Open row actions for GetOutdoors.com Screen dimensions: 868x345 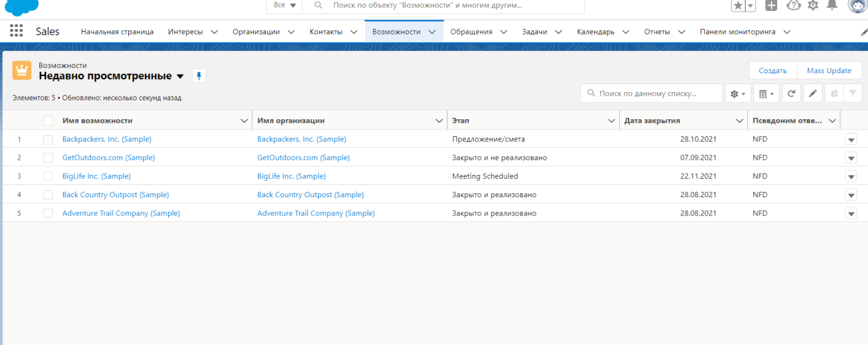(x=851, y=157)
